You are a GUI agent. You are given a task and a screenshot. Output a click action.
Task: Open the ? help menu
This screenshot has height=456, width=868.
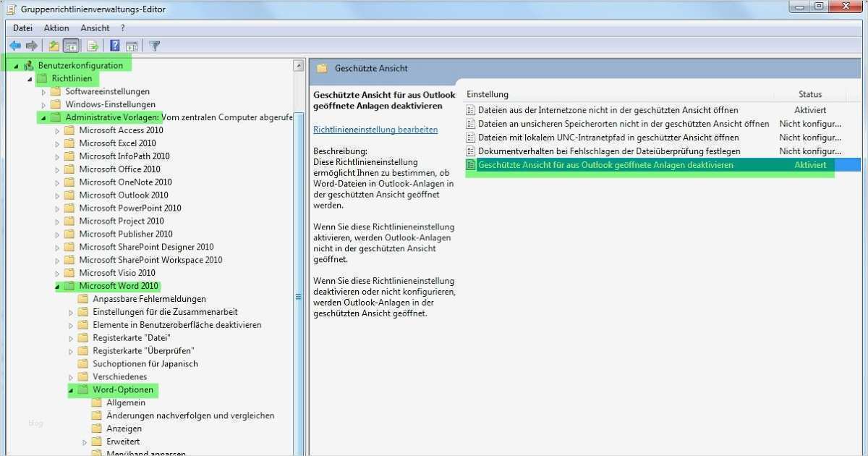(x=123, y=28)
